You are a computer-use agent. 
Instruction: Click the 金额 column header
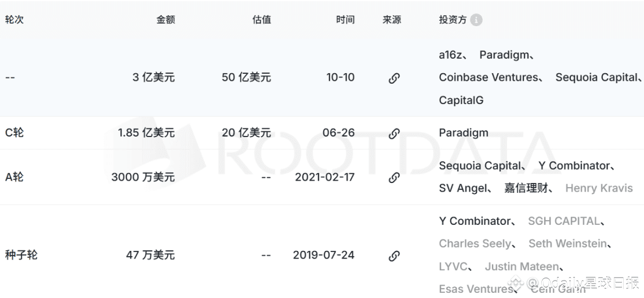(x=165, y=20)
